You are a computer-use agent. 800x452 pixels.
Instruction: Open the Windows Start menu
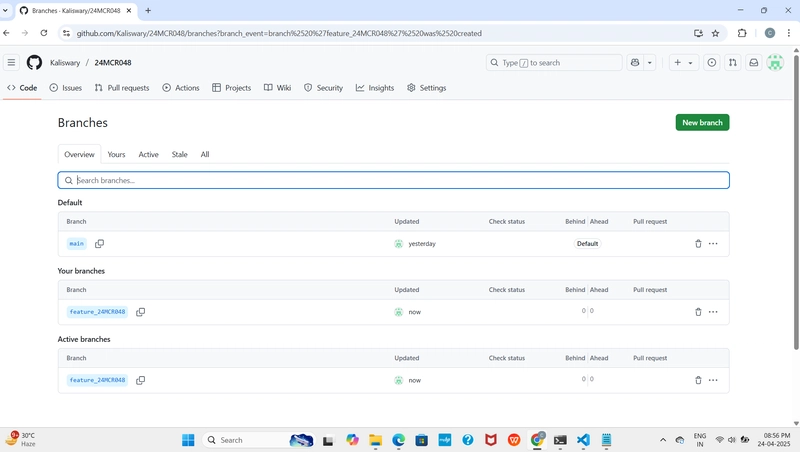click(188, 440)
